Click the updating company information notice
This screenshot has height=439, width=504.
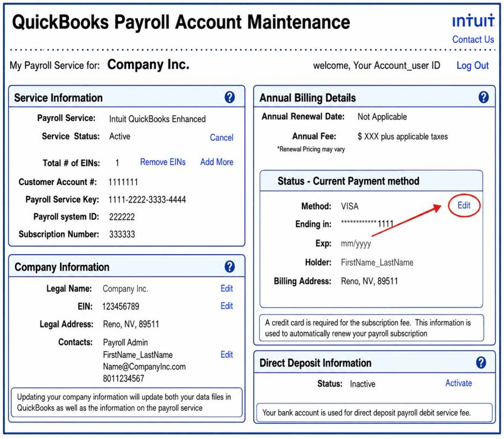126,403
